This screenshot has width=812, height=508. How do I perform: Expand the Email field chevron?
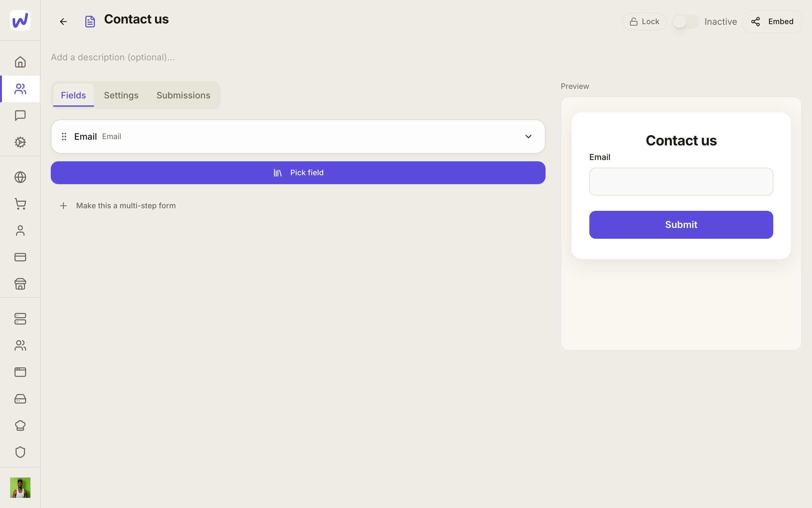528,137
